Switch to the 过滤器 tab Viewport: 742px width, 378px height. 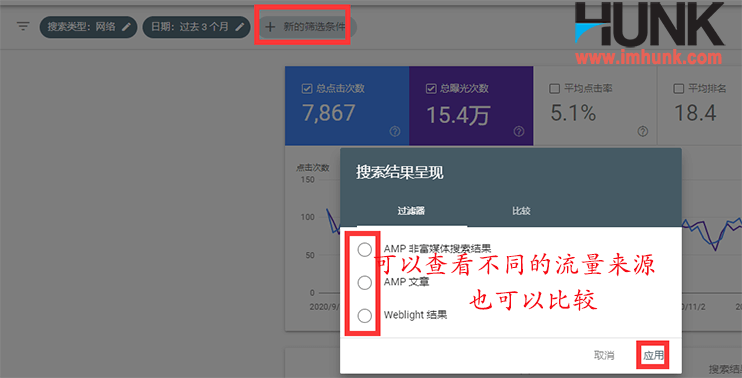[x=411, y=211]
